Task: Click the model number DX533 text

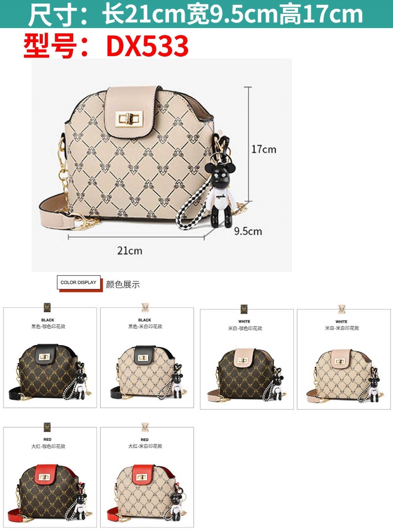Action: pyautogui.click(x=147, y=46)
